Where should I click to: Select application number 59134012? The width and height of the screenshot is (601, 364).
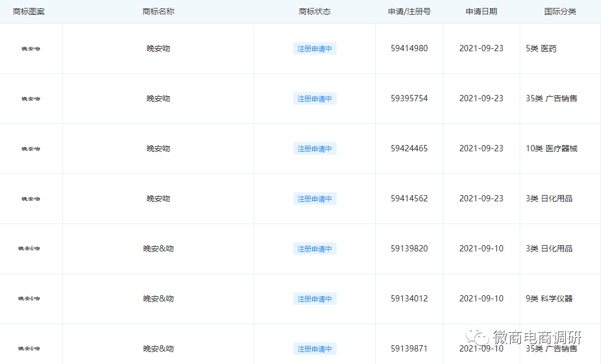pos(409,299)
